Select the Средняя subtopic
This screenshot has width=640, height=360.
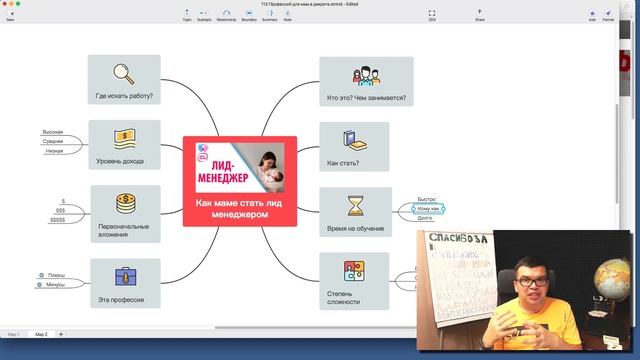click(53, 141)
